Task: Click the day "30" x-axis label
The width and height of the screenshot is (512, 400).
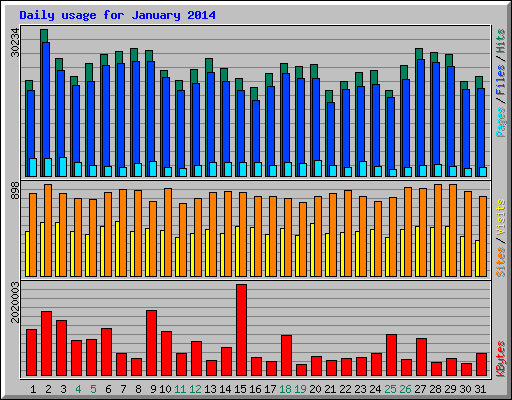Action: coord(465,389)
